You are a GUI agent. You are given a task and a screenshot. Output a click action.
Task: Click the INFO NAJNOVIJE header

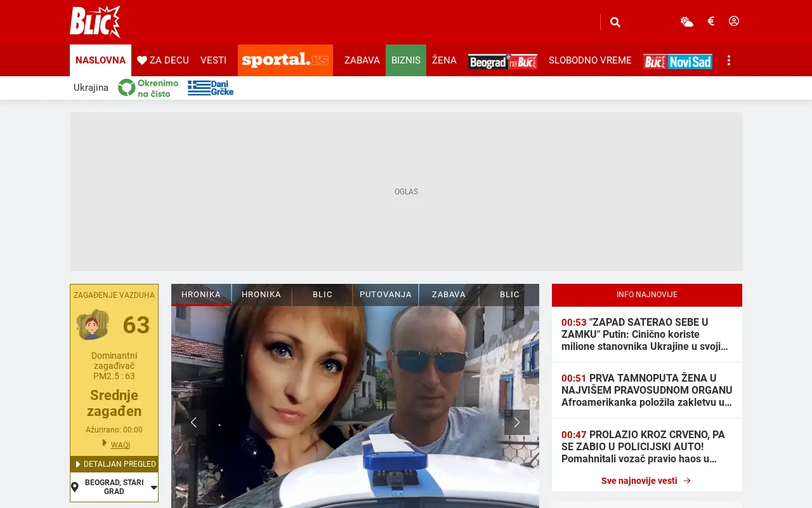[x=647, y=295]
